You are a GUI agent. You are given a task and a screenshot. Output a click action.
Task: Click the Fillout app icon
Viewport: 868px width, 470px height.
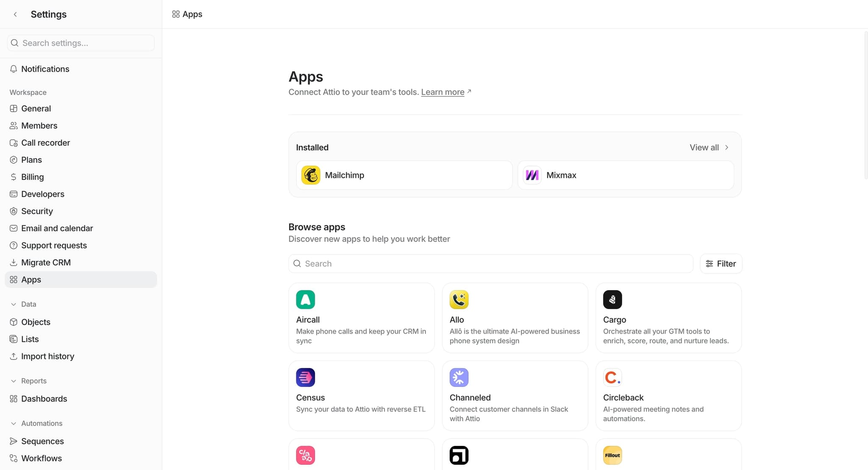(612, 455)
